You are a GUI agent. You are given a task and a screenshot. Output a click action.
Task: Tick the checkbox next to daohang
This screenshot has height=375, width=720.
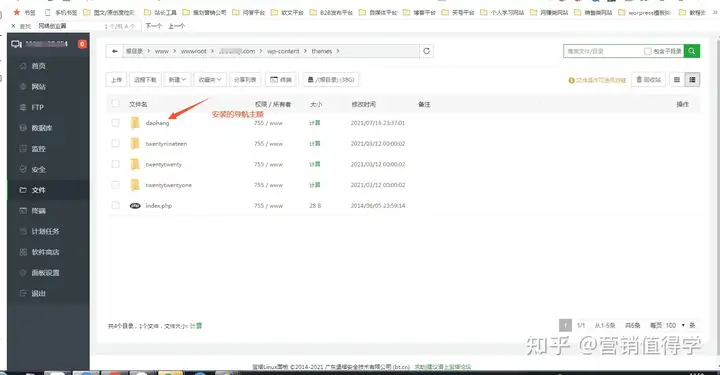115,123
